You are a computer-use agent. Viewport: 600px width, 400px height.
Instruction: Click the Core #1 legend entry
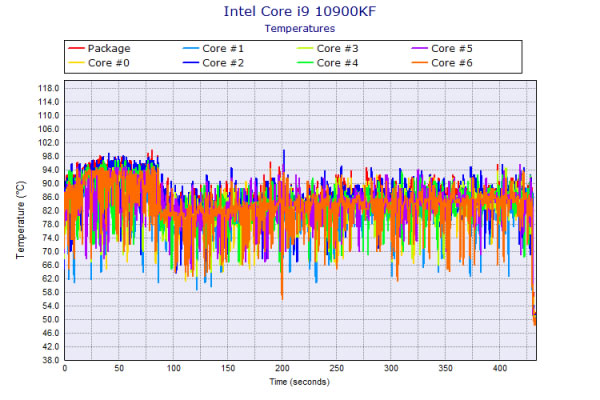213,49
